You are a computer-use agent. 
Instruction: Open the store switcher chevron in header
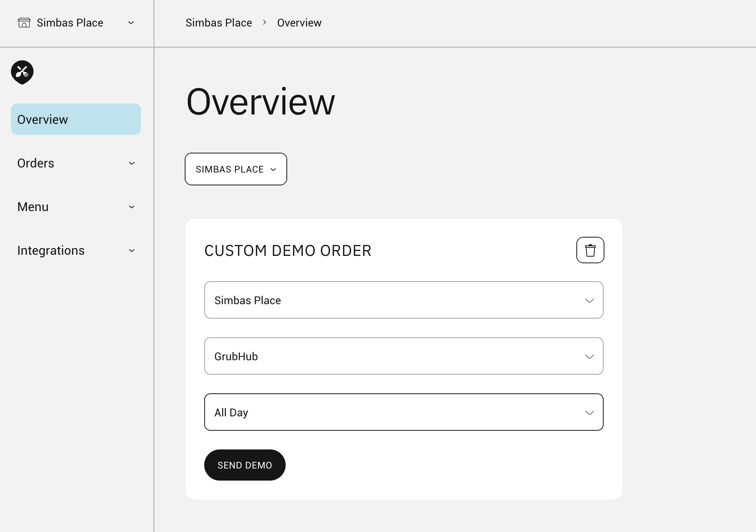(x=131, y=23)
